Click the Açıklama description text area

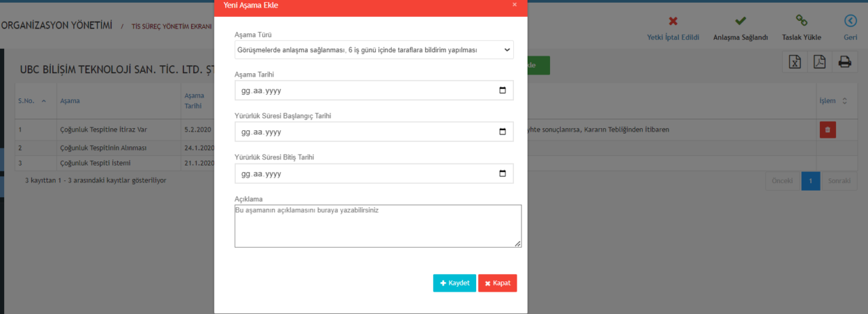[x=378, y=226]
